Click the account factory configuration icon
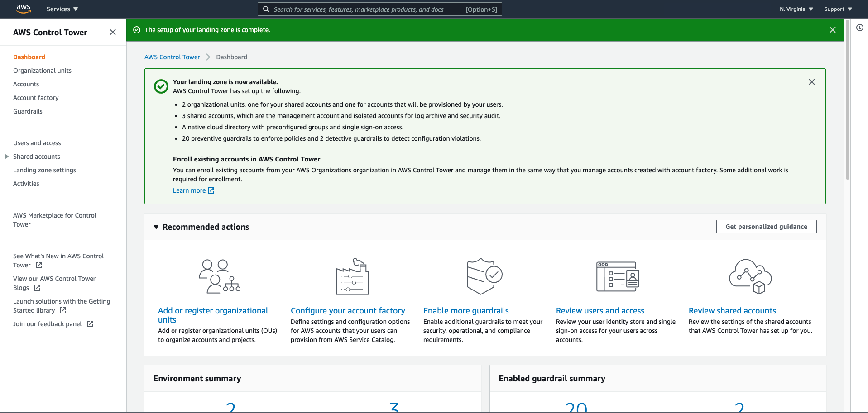868x413 pixels. (x=353, y=276)
